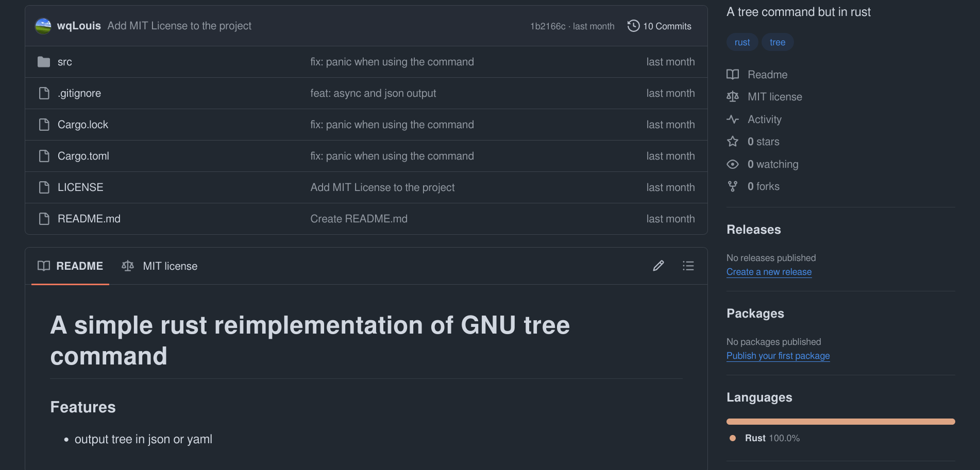
Task: Select the rust topic tag
Action: 742,42
